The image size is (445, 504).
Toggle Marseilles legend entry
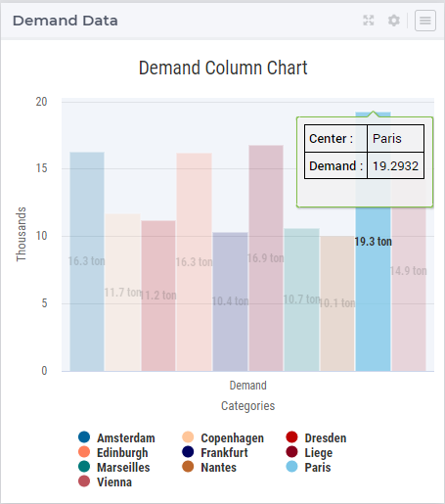(114, 467)
